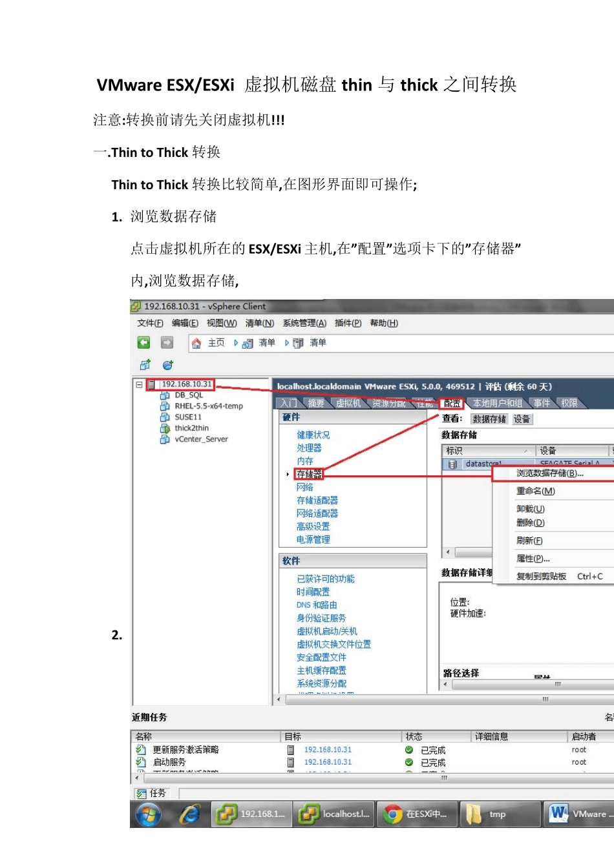The height and width of the screenshot is (868, 614).
Task: Open the 帮助(H) menu
Action: click(x=384, y=323)
